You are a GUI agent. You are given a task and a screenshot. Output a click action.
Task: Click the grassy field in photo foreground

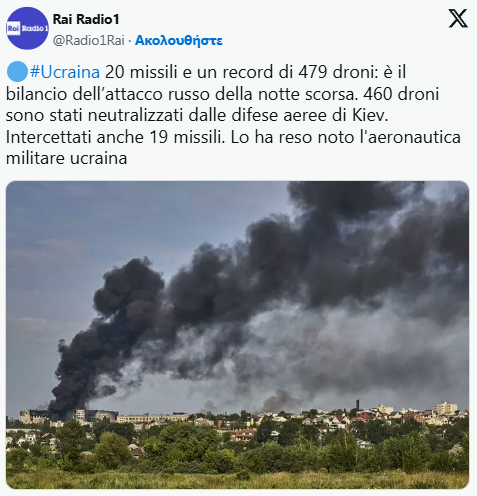237,478
